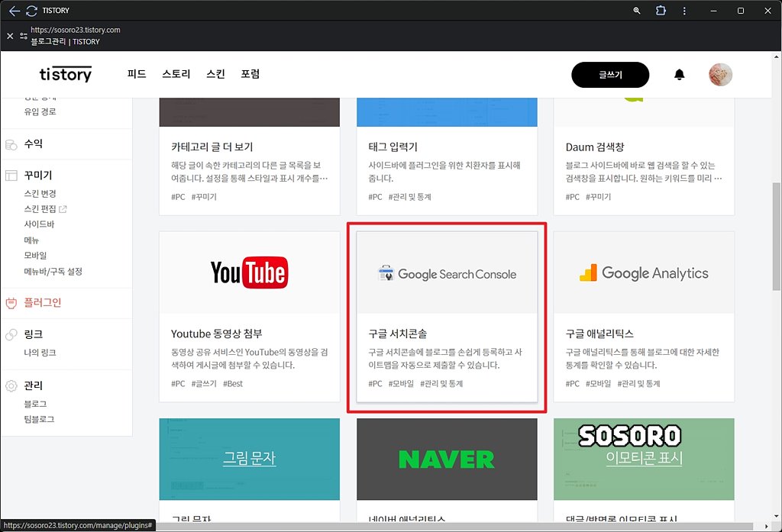Image resolution: width=782 pixels, height=532 pixels.
Task: Click the Google Search Console logo image
Action: [x=447, y=273]
